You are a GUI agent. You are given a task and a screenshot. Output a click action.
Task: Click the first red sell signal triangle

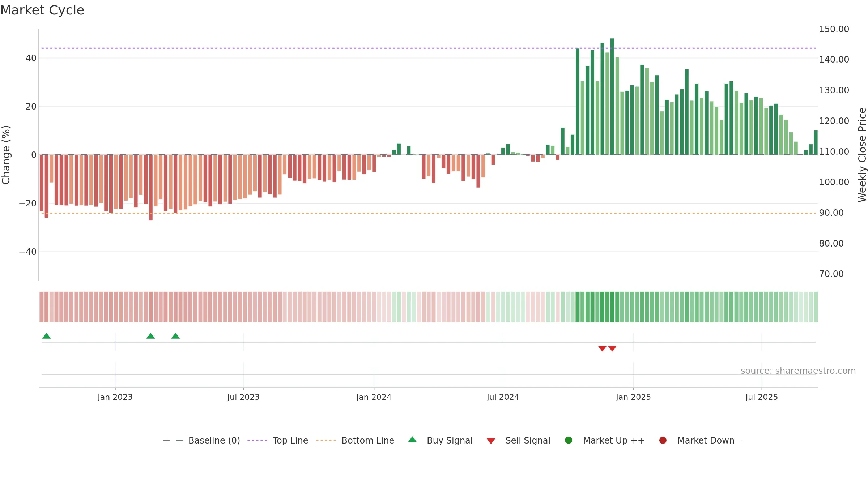(602, 348)
